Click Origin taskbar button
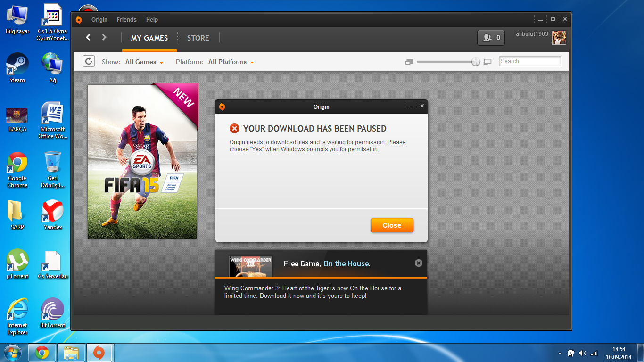Viewport: 644px width, 362px height. [x=99, y=353]
